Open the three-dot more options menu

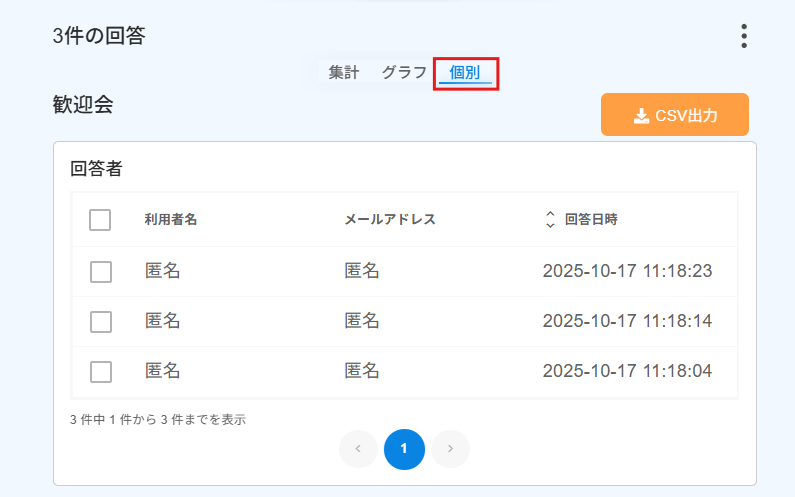pos(744,36)
